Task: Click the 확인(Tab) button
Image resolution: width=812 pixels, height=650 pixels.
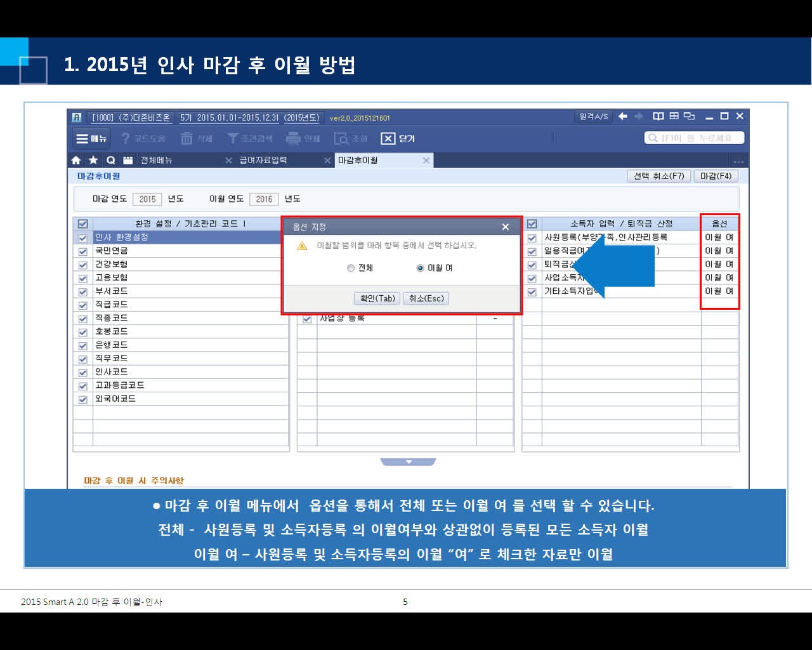Action: tap(377, 298)
